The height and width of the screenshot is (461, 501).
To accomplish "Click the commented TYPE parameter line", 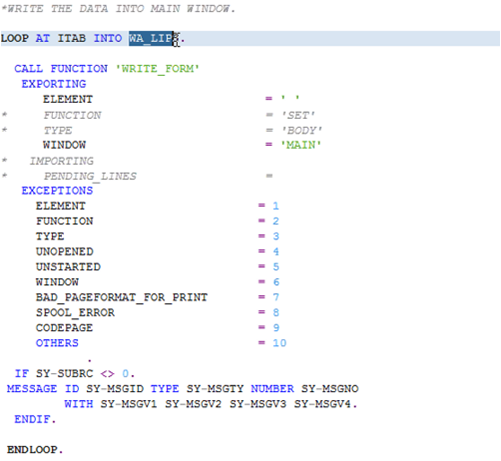I will [x=58, y=130].
